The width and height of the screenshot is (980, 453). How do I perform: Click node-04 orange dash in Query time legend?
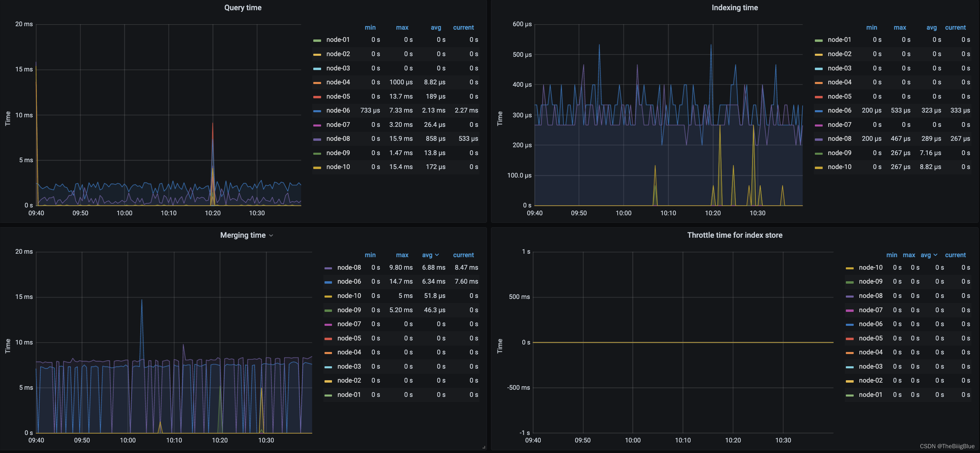[x=317, y=83]
